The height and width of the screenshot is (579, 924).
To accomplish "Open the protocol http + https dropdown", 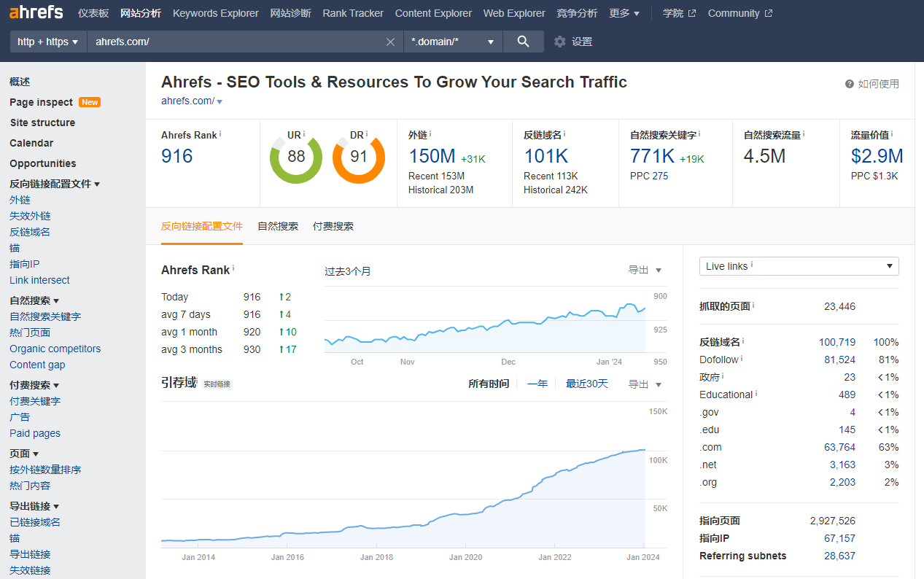I will pyautogui.click(x=48, y=42).
